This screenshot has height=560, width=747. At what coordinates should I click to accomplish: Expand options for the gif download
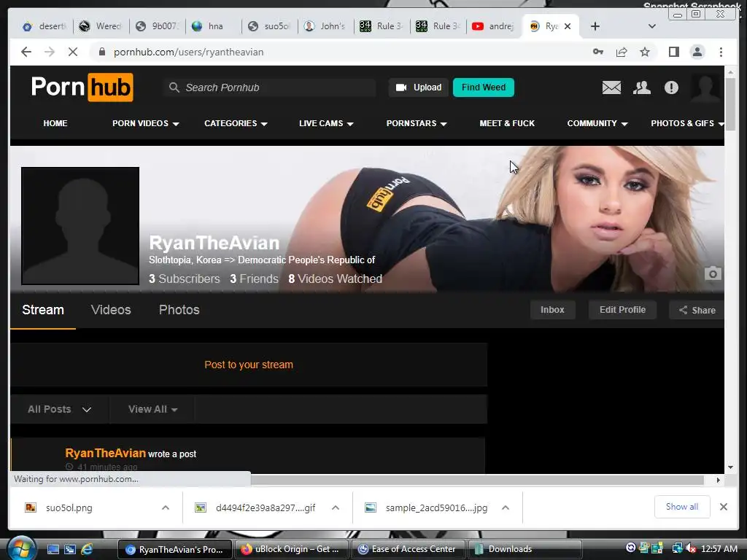tap(336, 507)
